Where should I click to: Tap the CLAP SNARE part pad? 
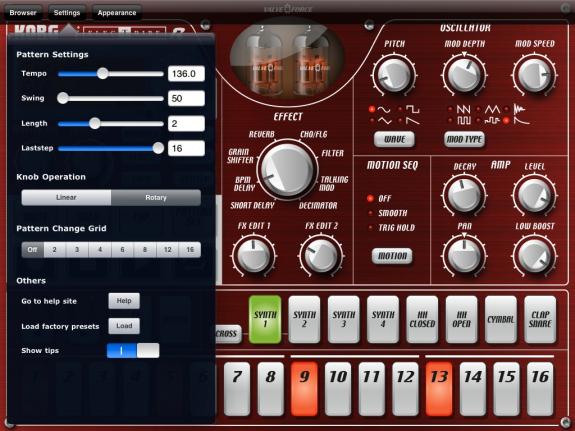540,319
